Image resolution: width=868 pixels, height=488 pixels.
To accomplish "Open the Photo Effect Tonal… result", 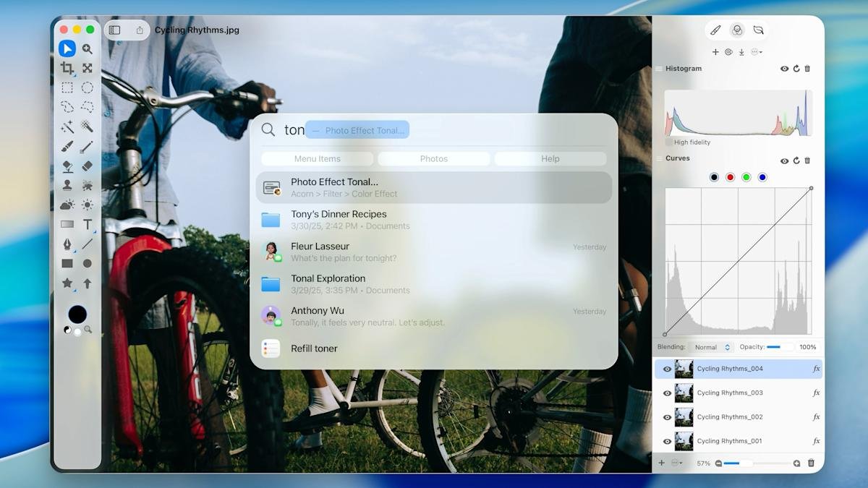I will tap(433, 187).
